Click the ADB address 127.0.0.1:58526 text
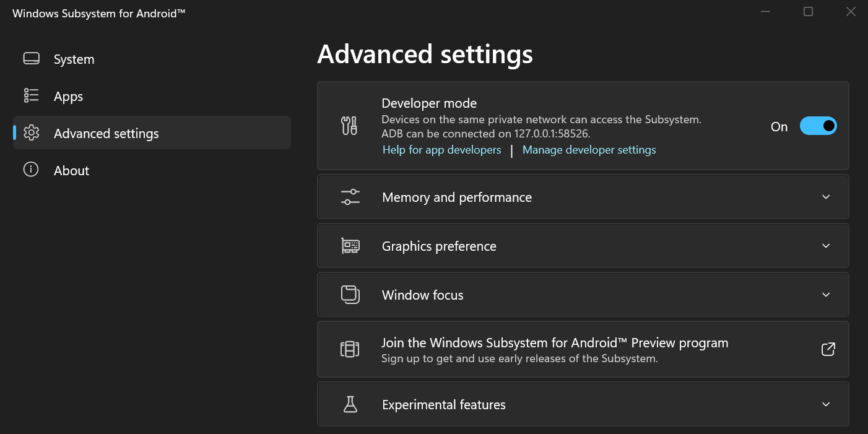Viewport: 868px width, 434px height. pos(552,133)
